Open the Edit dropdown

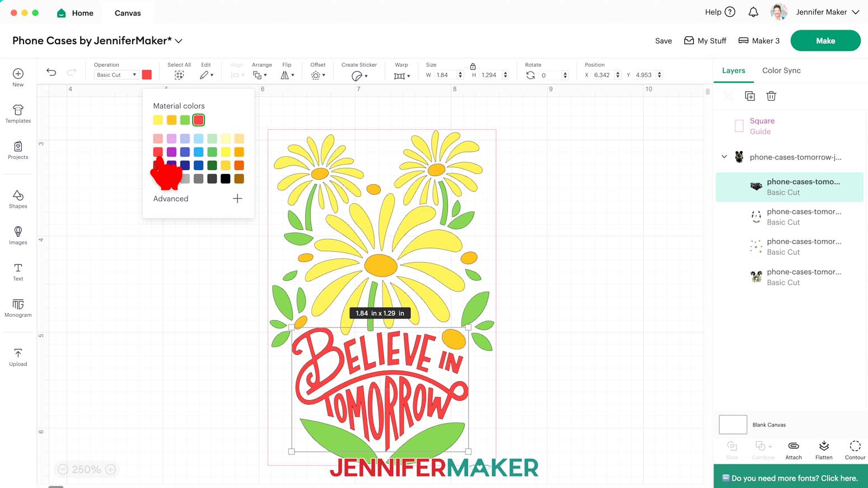(x=206, y=75)
